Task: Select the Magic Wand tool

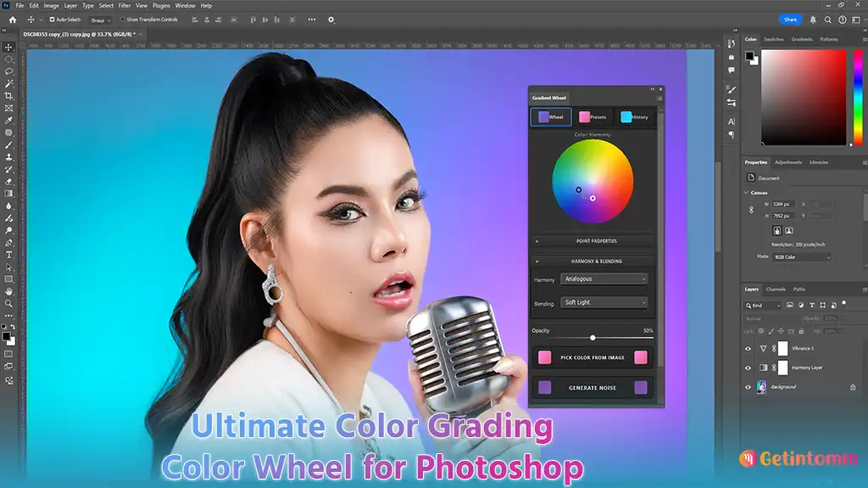Action: [x=8, y=84]
